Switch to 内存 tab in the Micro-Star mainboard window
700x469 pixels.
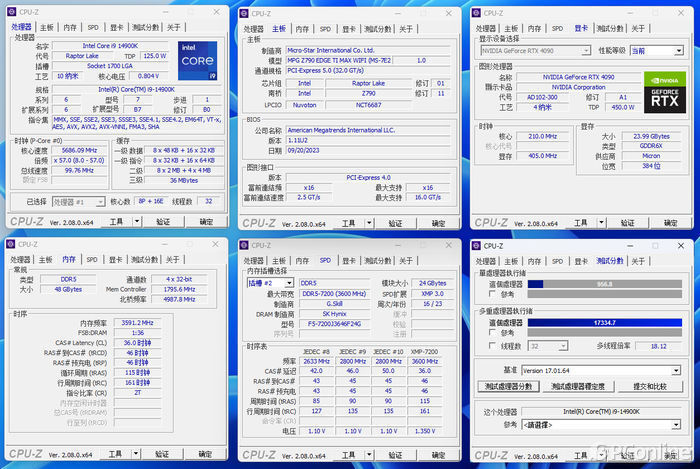(302, 29)
